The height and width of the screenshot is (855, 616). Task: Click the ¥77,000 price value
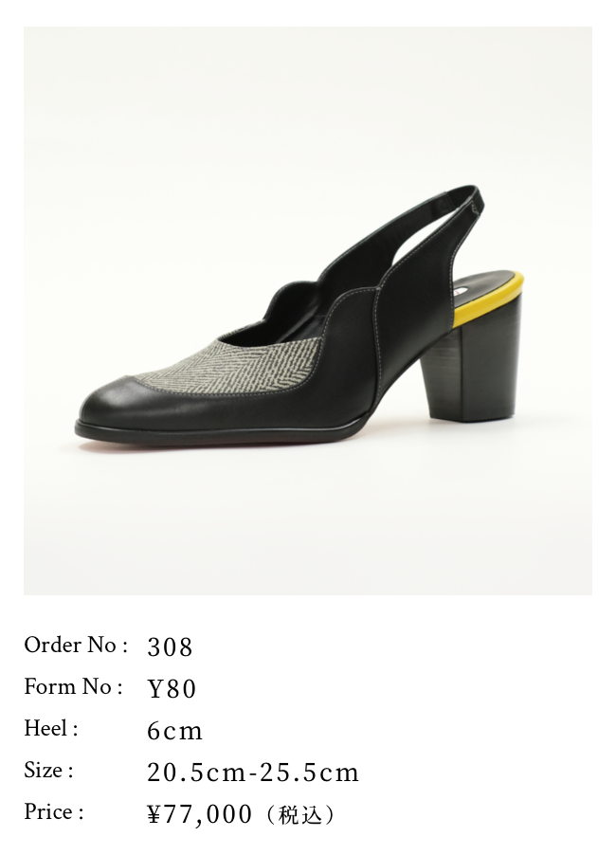pos(200,814)
